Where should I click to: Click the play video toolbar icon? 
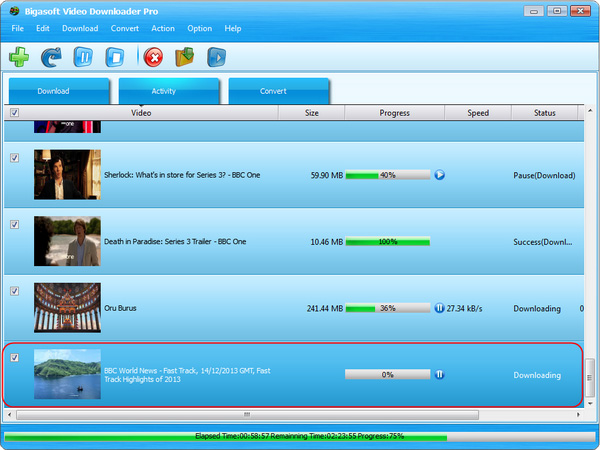[x=217, y=57]
